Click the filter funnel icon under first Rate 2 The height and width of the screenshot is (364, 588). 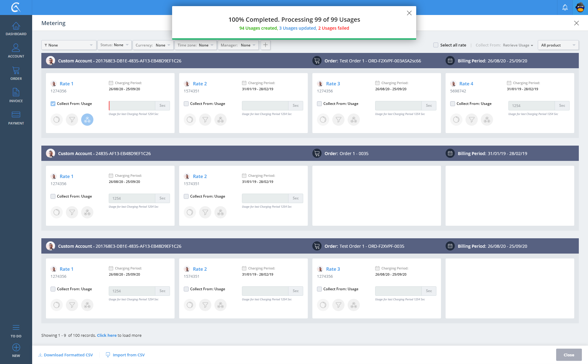coord(205,120)
